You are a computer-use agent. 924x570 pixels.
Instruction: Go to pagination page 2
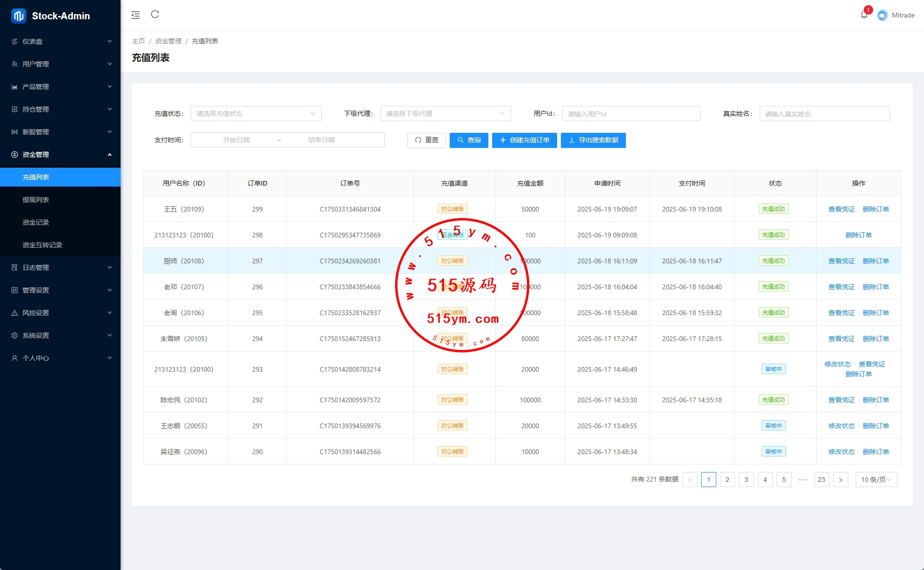click(727, 480)
